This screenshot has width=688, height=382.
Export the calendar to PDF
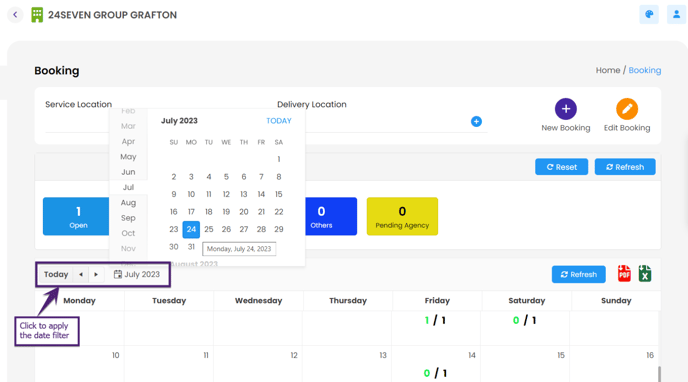tap(624, 274)
